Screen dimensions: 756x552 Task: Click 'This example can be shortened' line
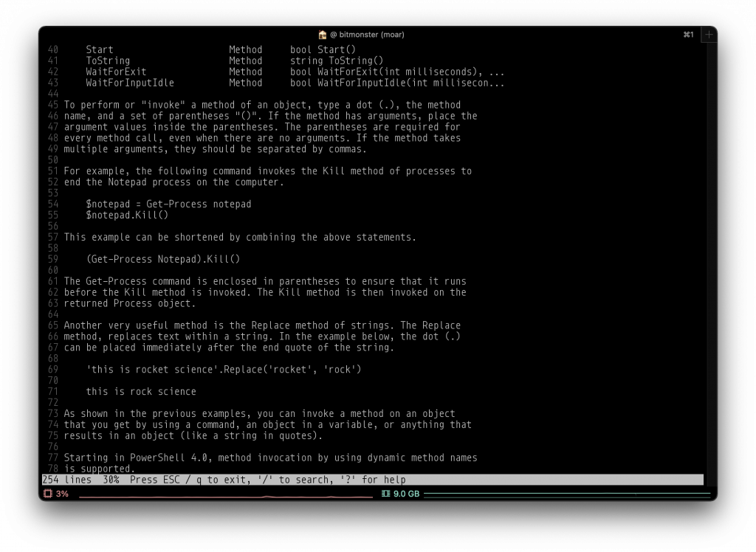pos(240,237)
